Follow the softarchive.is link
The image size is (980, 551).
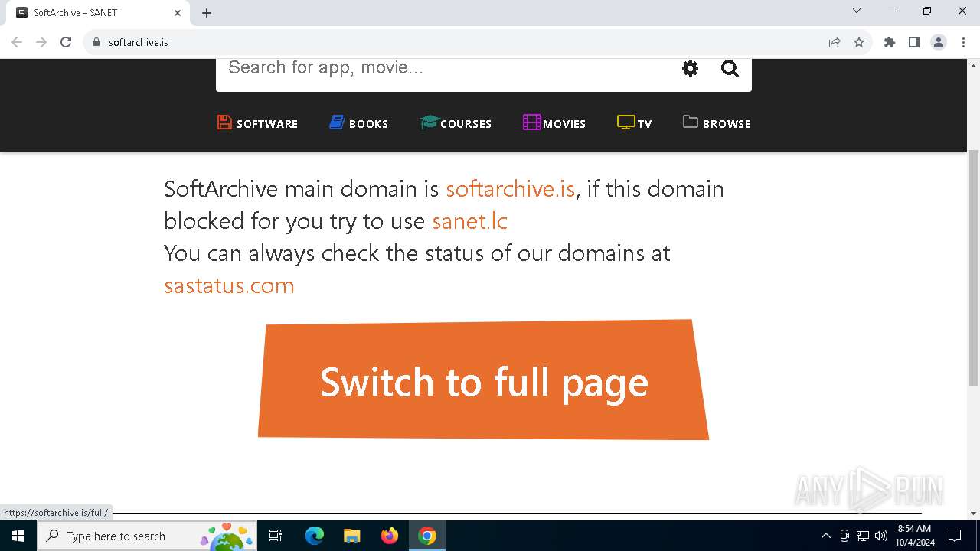[510, 189]
